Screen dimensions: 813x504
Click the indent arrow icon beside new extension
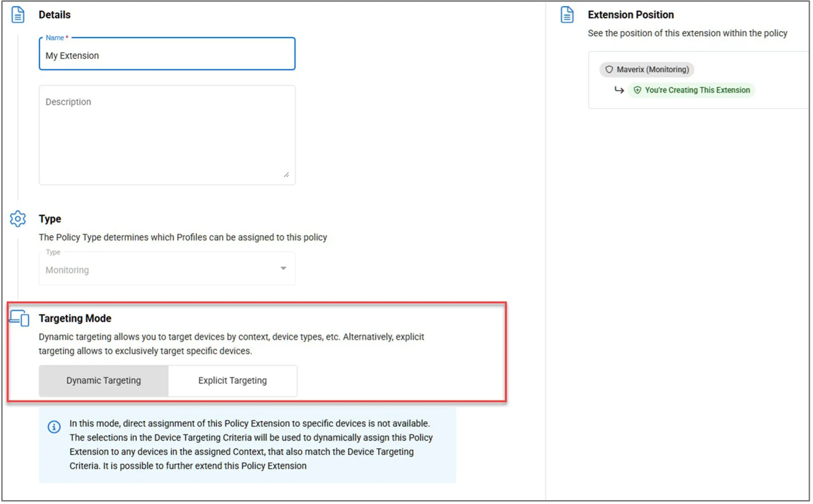(619, 89)
